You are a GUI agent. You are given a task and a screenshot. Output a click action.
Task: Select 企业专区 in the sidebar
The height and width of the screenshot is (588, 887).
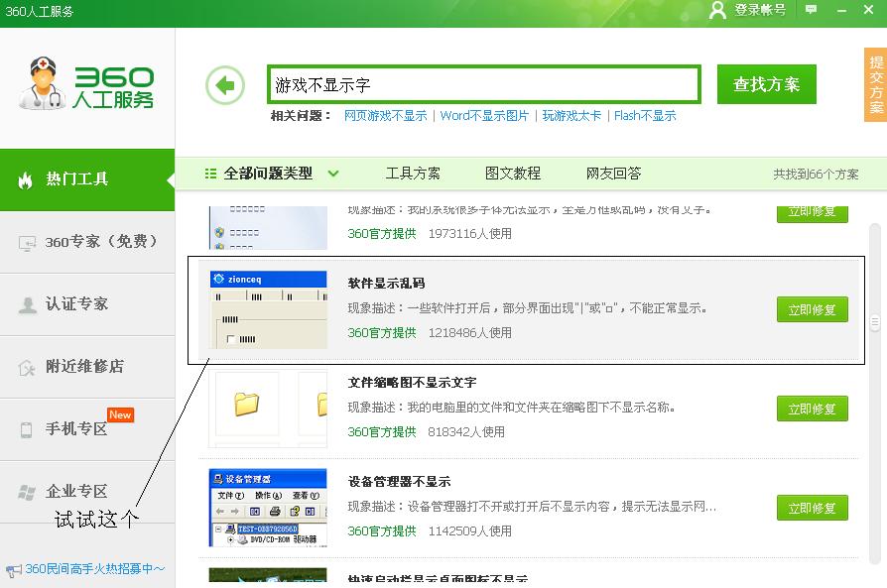87,491
